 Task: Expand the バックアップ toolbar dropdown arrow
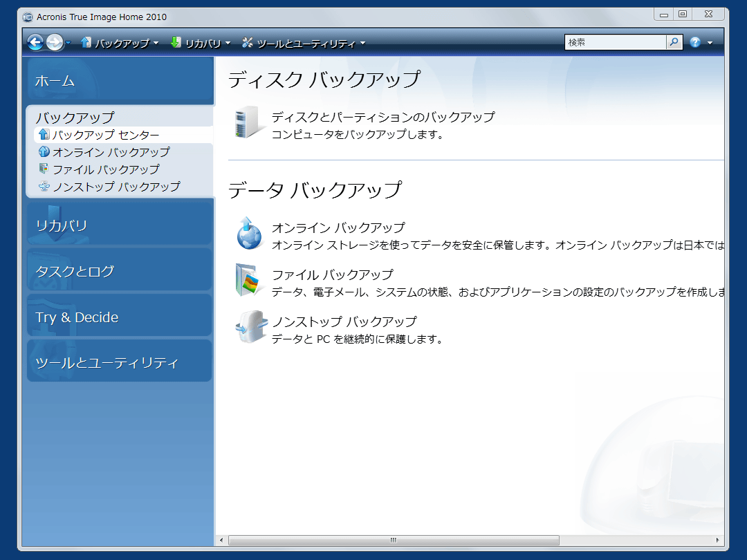pyautogui.click(x=156, y=44)
